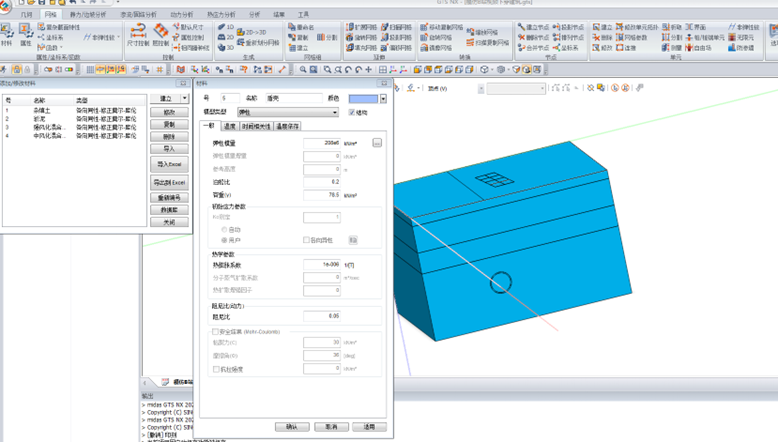Image resolution: width=778 pixels, height=442 pixels.
Task: Click the 名称 material name field
Action: (x=294, y=98)
